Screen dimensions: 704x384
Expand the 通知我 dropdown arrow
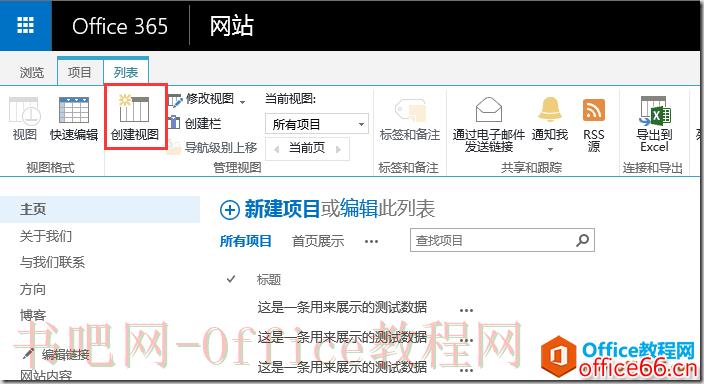[550, 149]
